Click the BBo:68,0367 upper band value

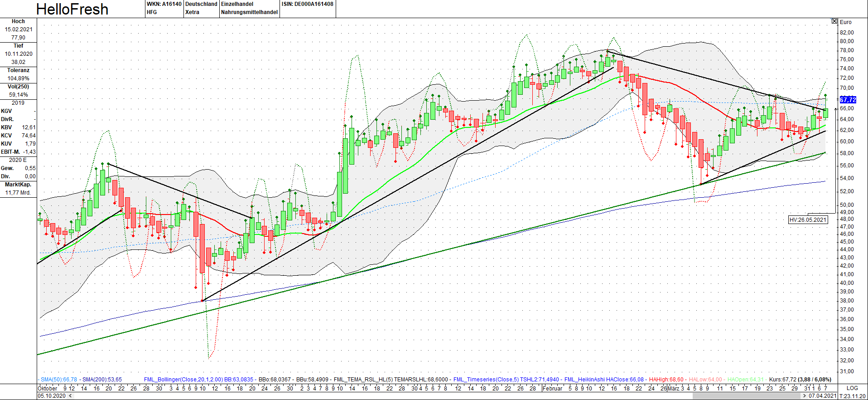(x=275, y=380)
